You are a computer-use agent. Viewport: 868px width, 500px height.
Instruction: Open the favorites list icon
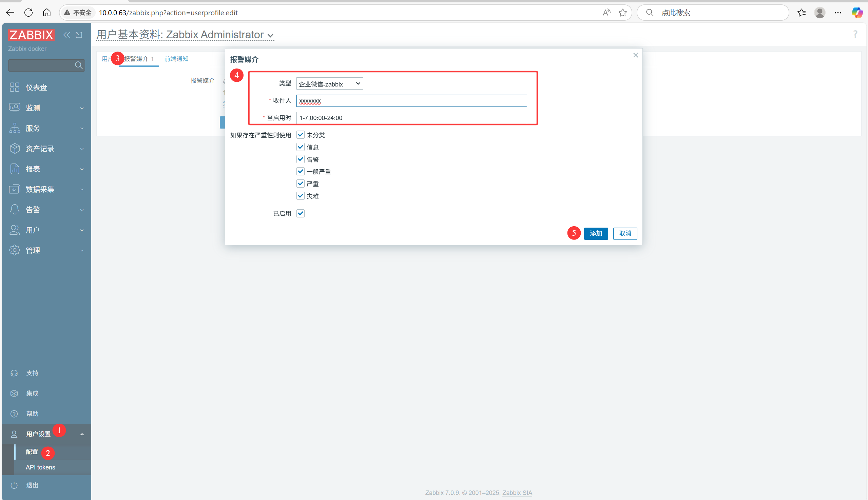(x=802, y=13)
